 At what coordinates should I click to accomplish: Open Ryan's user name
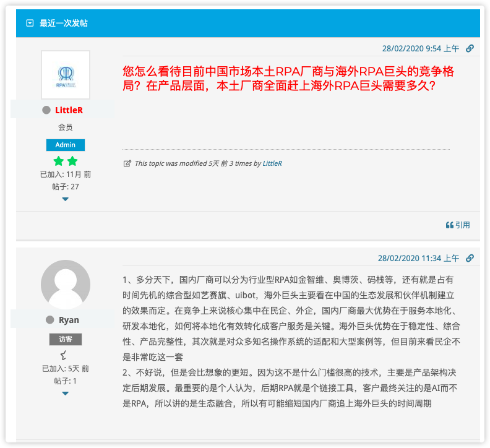click(69, 320)
